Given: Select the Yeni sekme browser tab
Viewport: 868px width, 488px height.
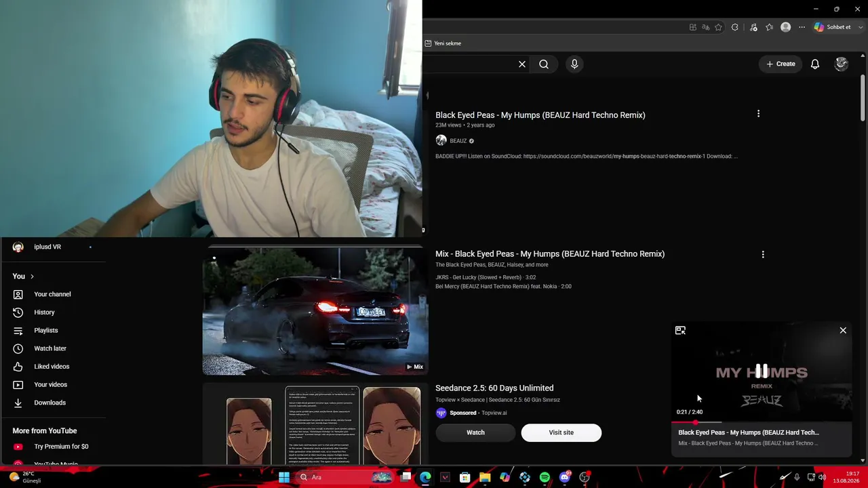Looking at the screenshot, I should pos(443,43).
